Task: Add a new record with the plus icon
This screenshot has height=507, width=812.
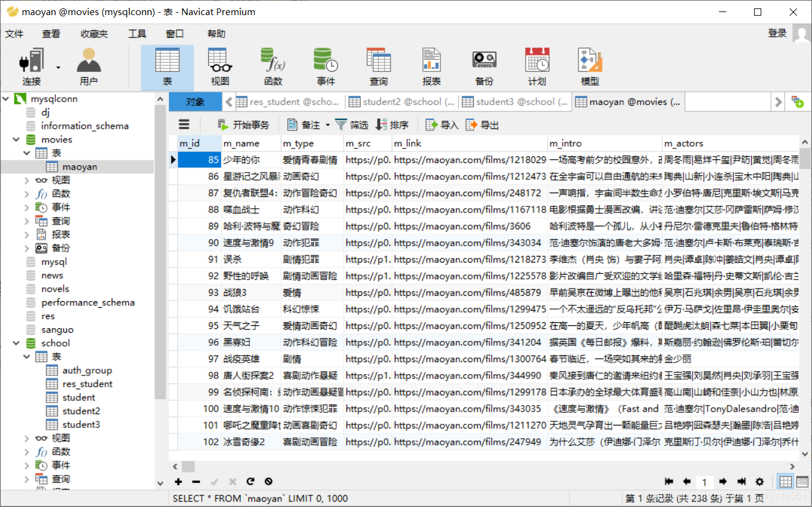Action: (177, 482)
